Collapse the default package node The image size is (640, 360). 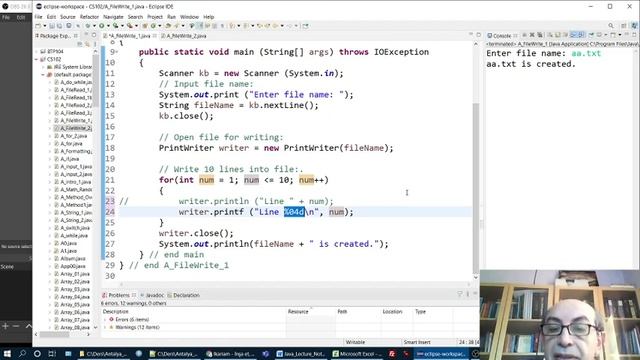click(43, 75)
